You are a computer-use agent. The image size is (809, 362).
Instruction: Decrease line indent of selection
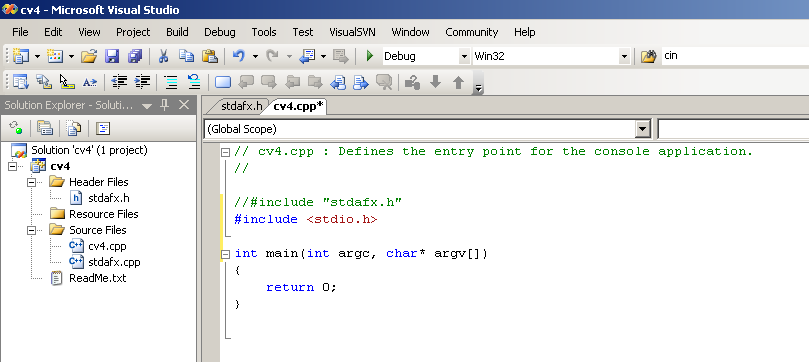120,82
